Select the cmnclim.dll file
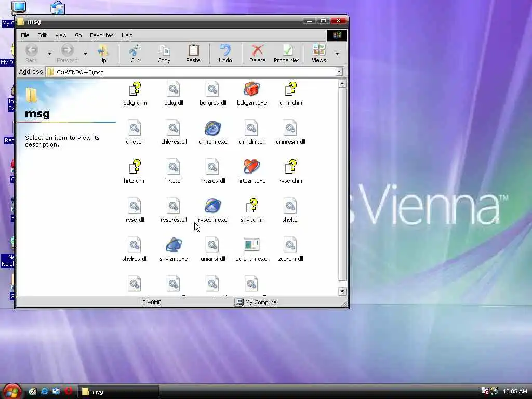Screen dimensions: 532x399 click(x=251, y=132)
